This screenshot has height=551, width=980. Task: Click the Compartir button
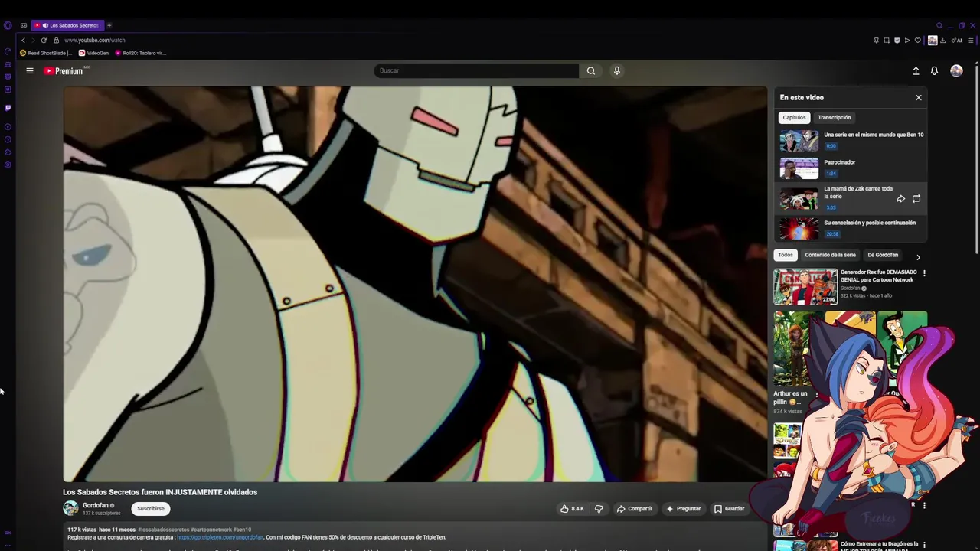tap(635, 508)
